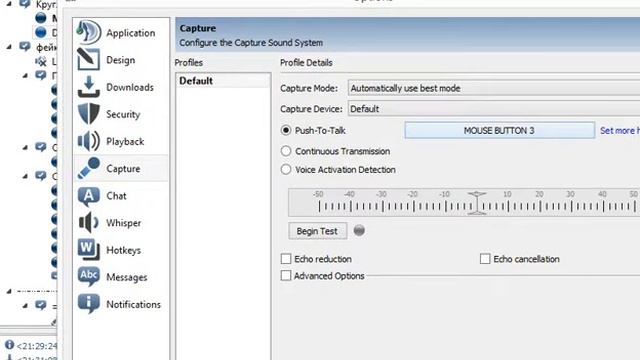Select Voice Activation Detection radio button

tap(286, 169)
